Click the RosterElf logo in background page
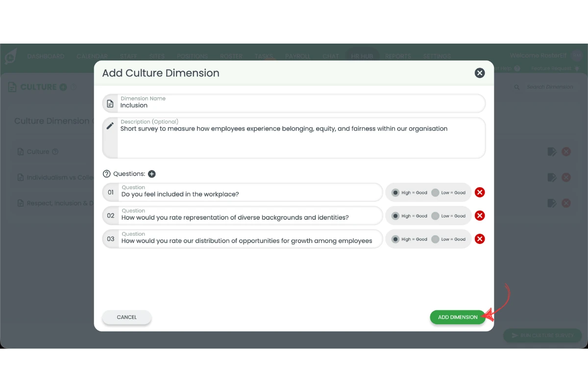Image resolution: width=588 pixels, height=392 pixels. click(x=11, y=56)
